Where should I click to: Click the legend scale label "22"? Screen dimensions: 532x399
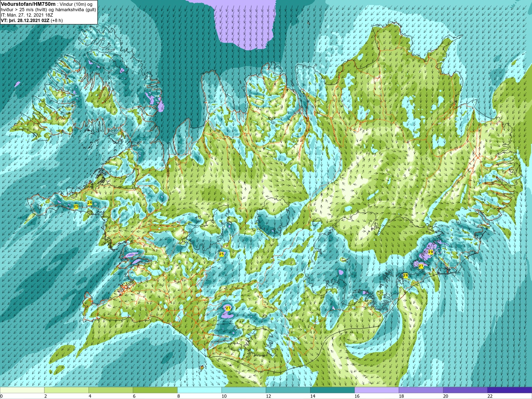pyautogui.click(x=490, y=397)
